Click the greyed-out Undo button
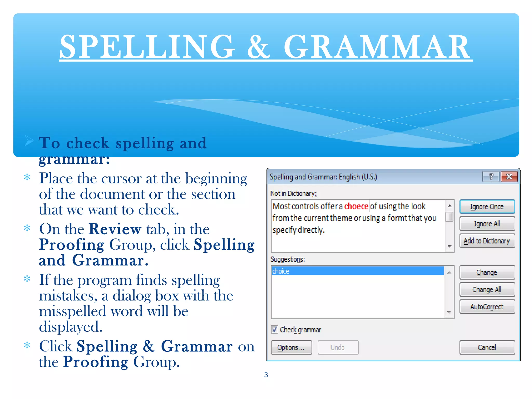532x399 pixels. 338,347
